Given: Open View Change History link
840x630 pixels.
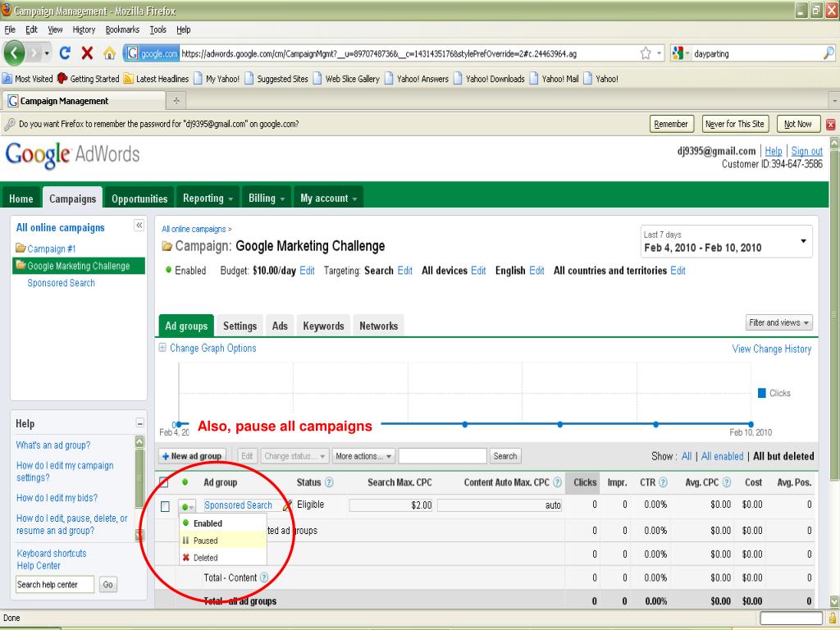Looking at the screenshot, I should click(772, 349).
